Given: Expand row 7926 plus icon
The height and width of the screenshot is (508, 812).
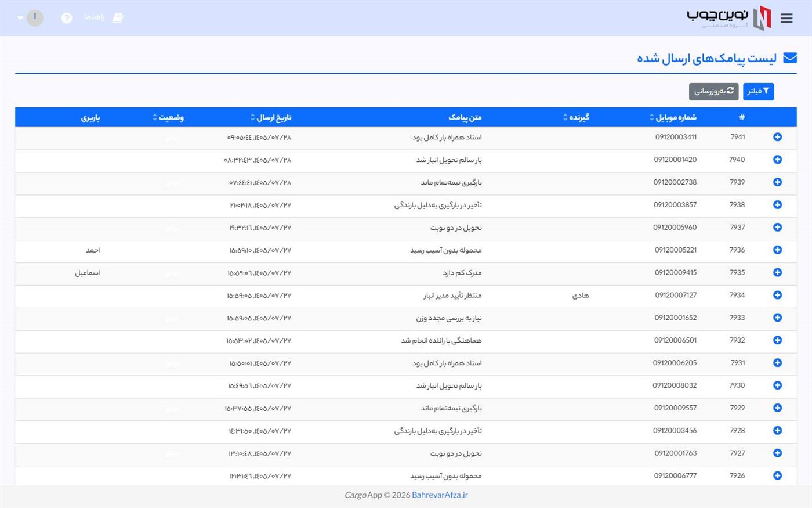Looking at the screenshot, I should point(777,476).
